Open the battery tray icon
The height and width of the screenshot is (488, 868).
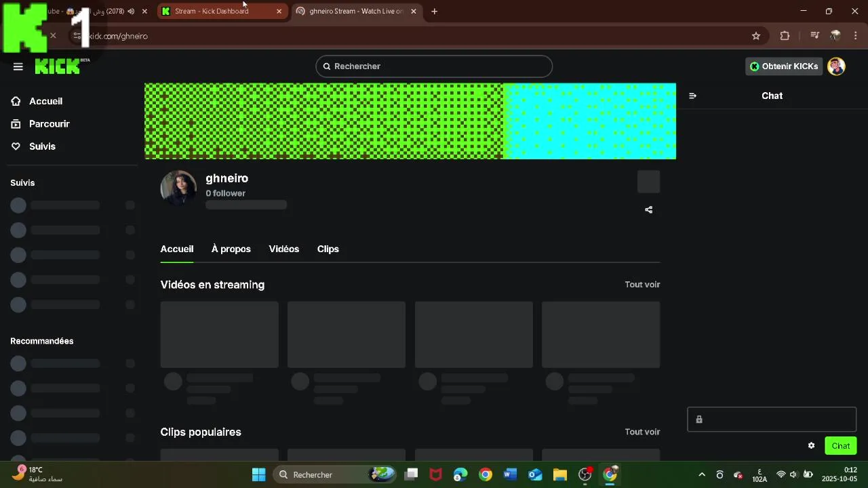pyautogui.click(x=808, y=474)
